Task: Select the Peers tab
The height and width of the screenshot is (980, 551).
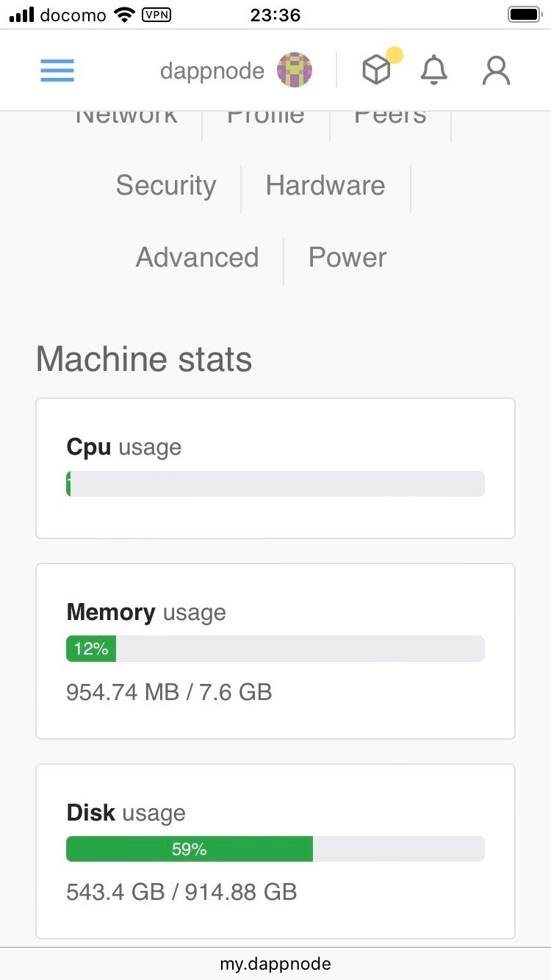Action: [390, 118]
